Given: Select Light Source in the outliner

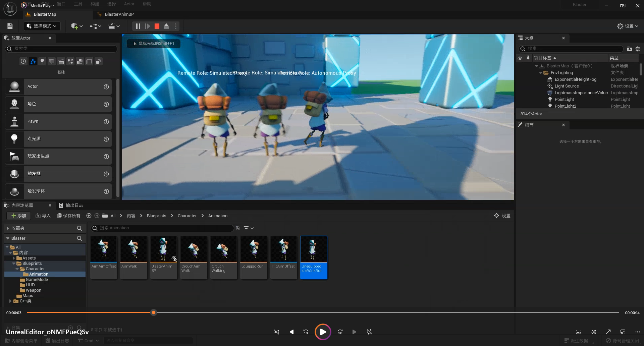Looking at the screenshot, I should [567, 86].
